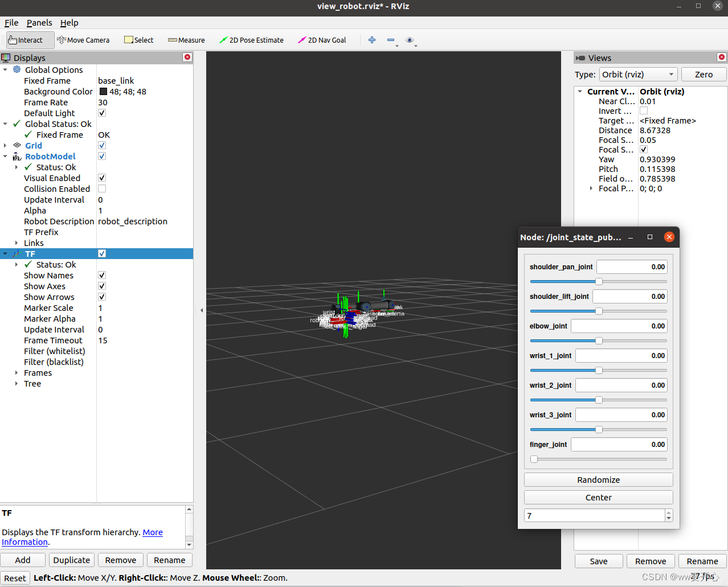This screenshot has width=728, height=587.
Task: Open the Help menu
Action: [x=69, y=23]
